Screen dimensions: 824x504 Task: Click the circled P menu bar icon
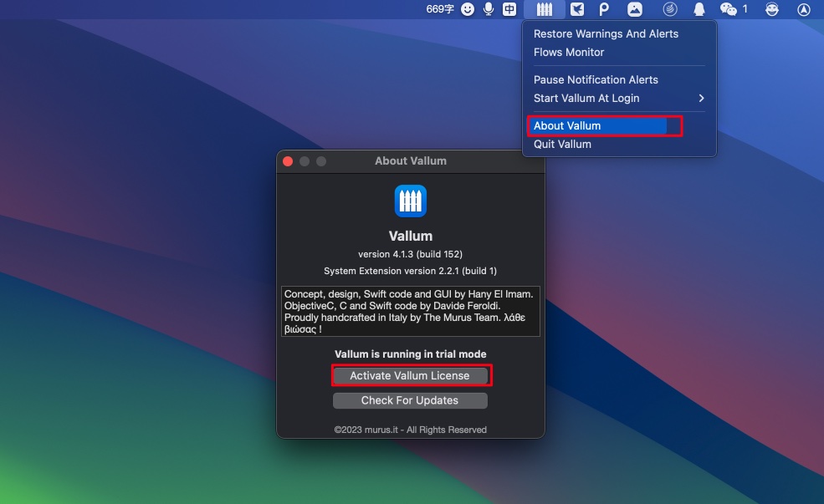[x=603, y=9]
